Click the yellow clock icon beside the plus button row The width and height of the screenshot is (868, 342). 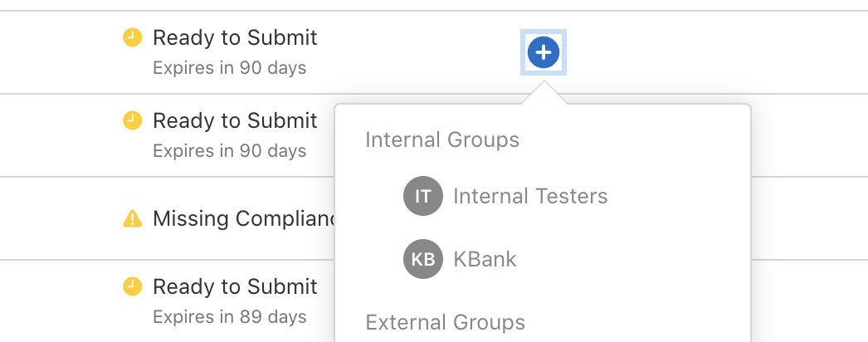tap(132, 37)
